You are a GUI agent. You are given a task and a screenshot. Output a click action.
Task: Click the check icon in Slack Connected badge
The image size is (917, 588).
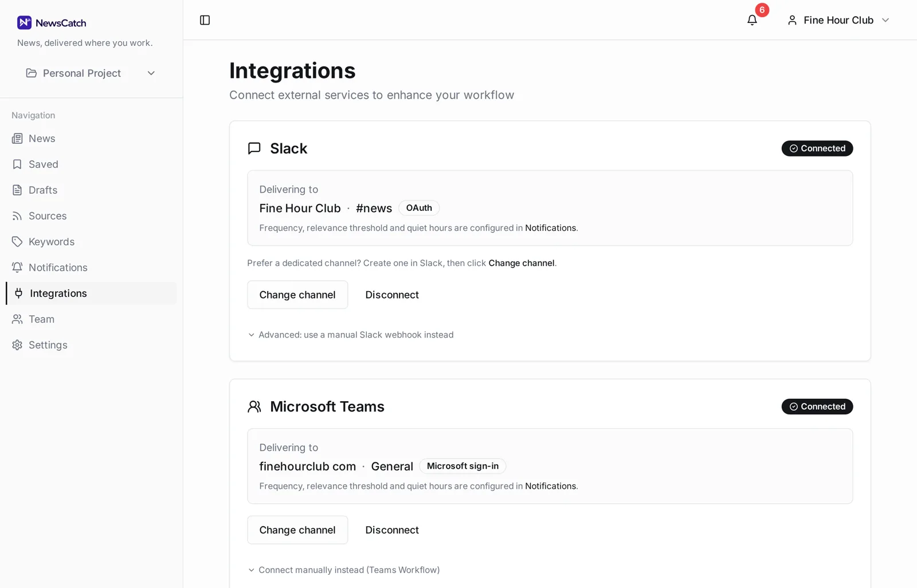[x=794, y=148]
